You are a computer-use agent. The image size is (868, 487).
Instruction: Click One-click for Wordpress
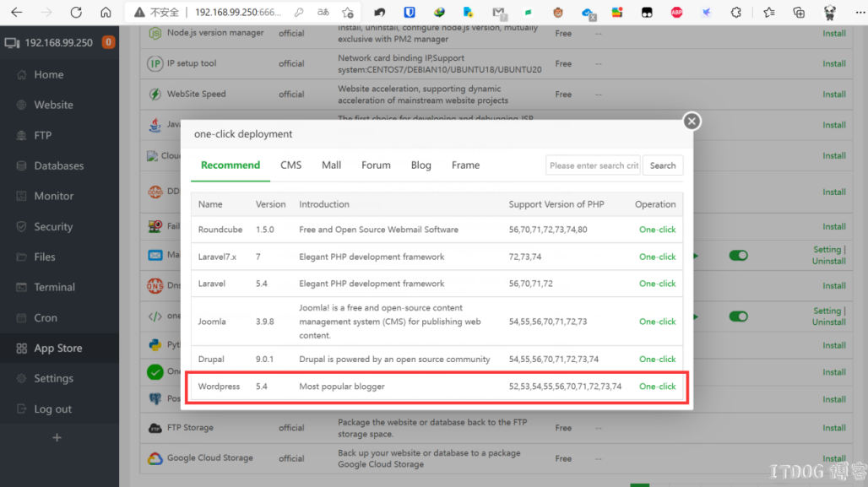(657, 387)
